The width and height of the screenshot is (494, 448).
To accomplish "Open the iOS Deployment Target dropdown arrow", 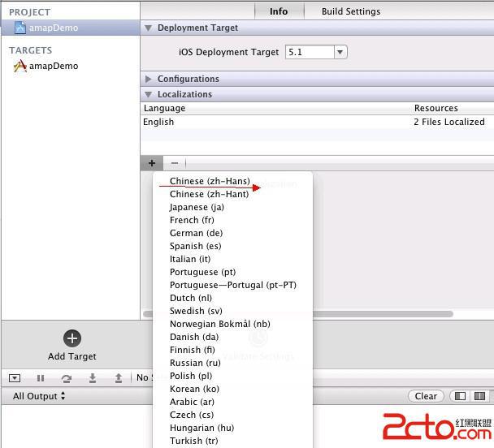I will click(340, 52).
